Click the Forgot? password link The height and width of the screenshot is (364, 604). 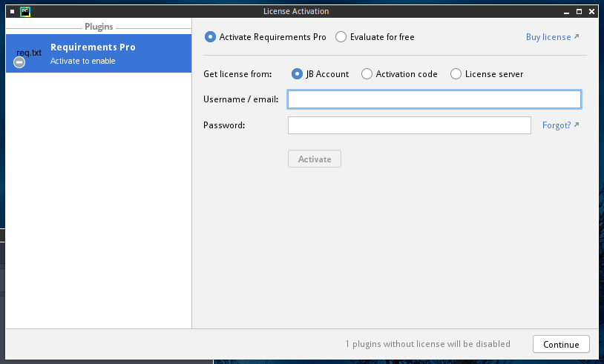tap(557, 125)
